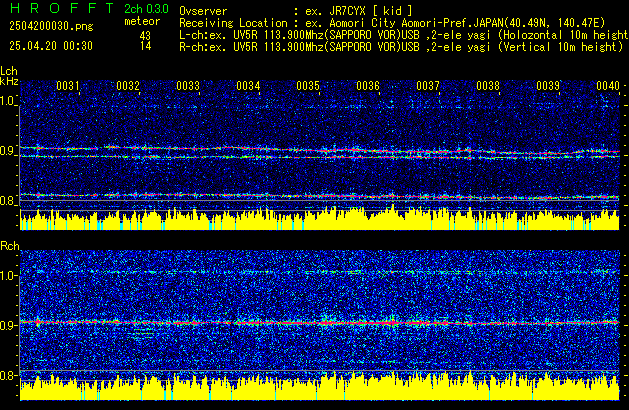Click time marker 0037
Viewport: 629px width, 410px height.
tap(428, 86)
